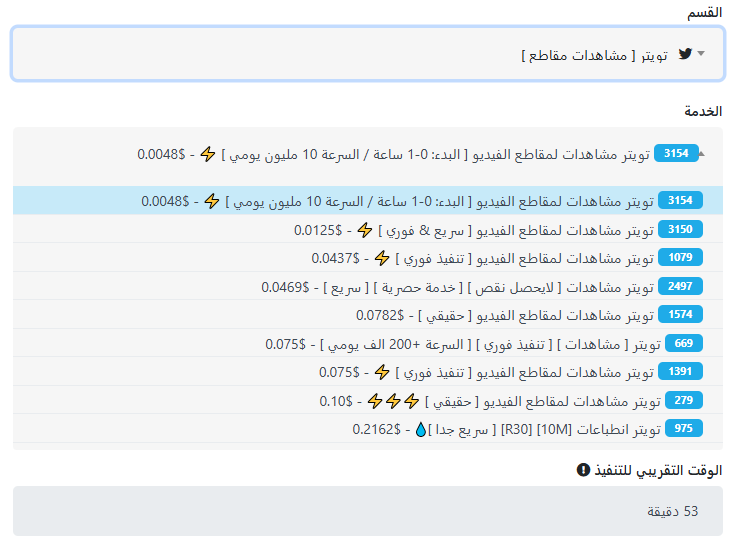Click the collapse caret beside header badge 3154
The height and width of the screenshot is (541, 738).
(x=702, y=154)
